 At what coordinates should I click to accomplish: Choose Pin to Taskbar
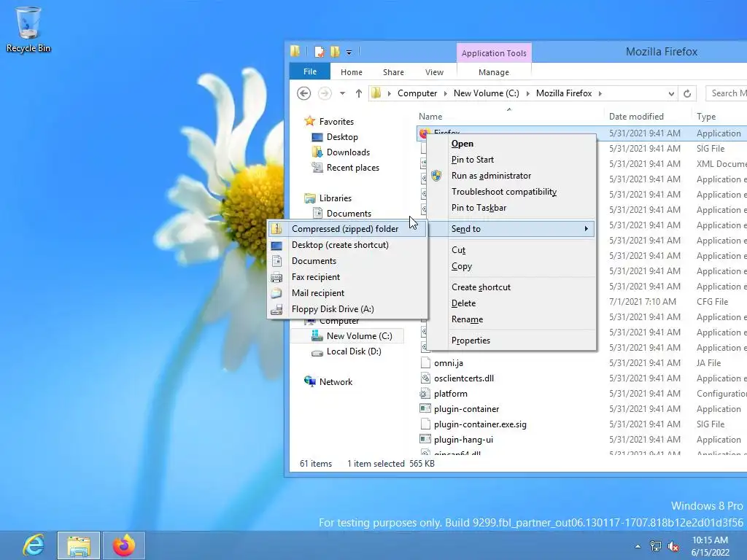[511, 208]
